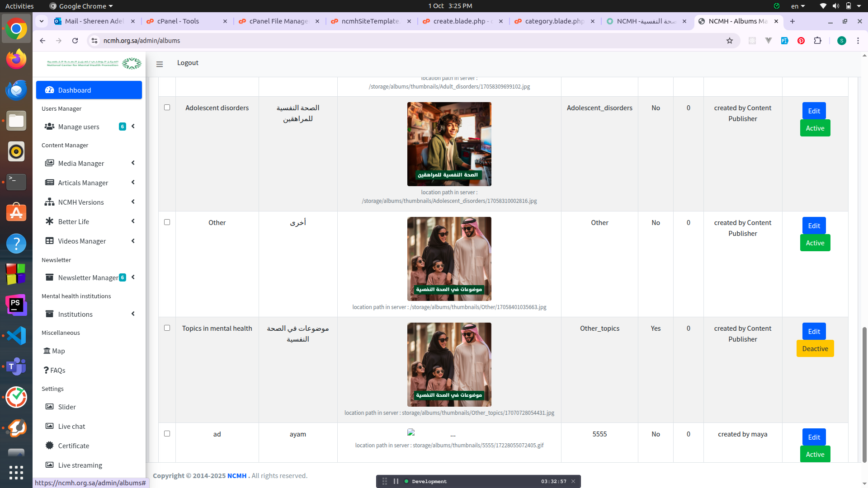Open Visual Studio Code from dock
Viewport: 868px width, 488px height.
tap(16, 336)
